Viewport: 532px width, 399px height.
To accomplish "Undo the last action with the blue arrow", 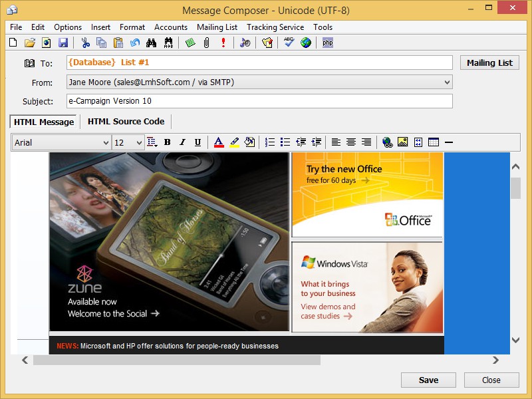I will [x=135, y=43].
